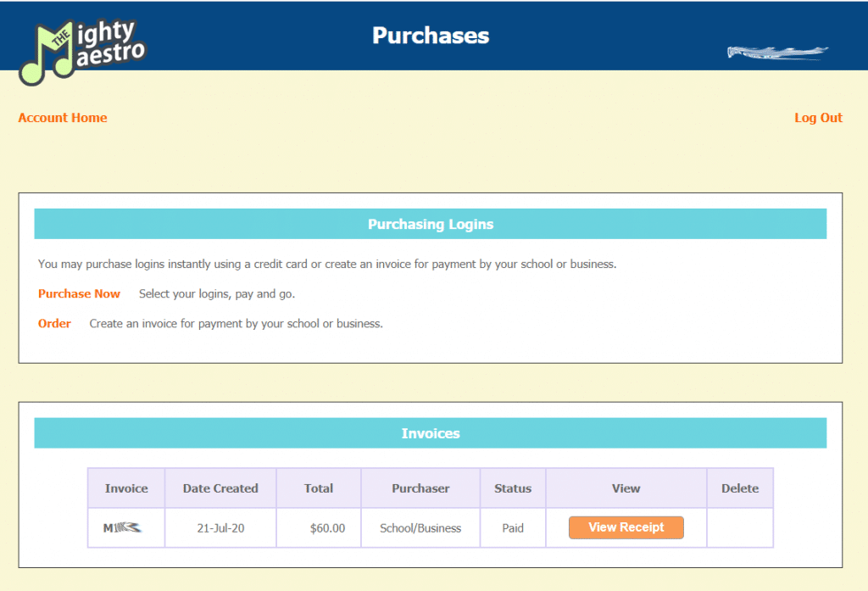Select the Purchasing Logins section header
This screenshot has height=591, width=868.
click(430, 225)
